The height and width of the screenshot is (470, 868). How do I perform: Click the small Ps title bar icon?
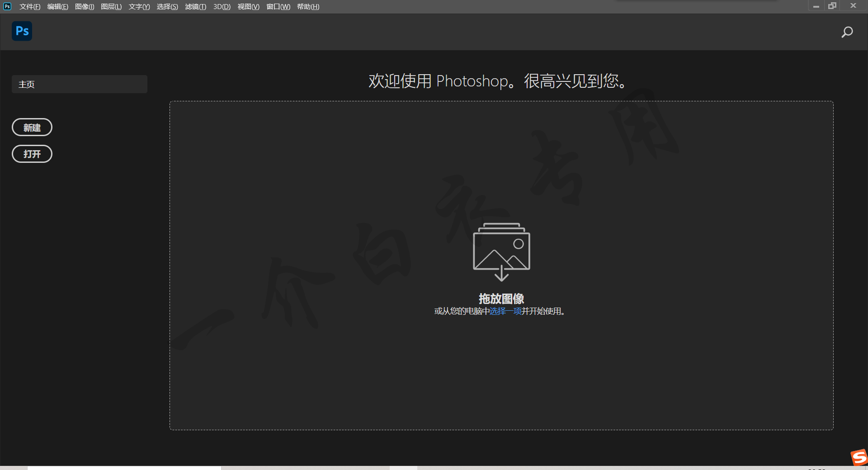(x=7, y=6)
